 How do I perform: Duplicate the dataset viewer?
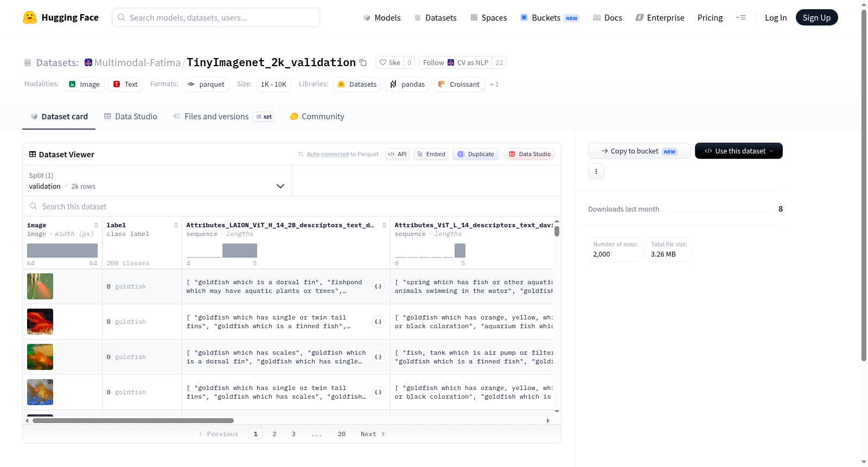point(476,155)
